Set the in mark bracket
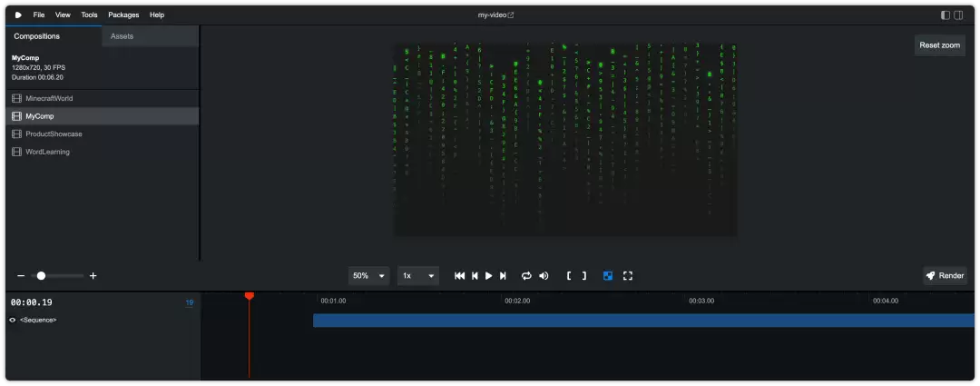Screen dimensions: 980x386 (x=569, y=276)
